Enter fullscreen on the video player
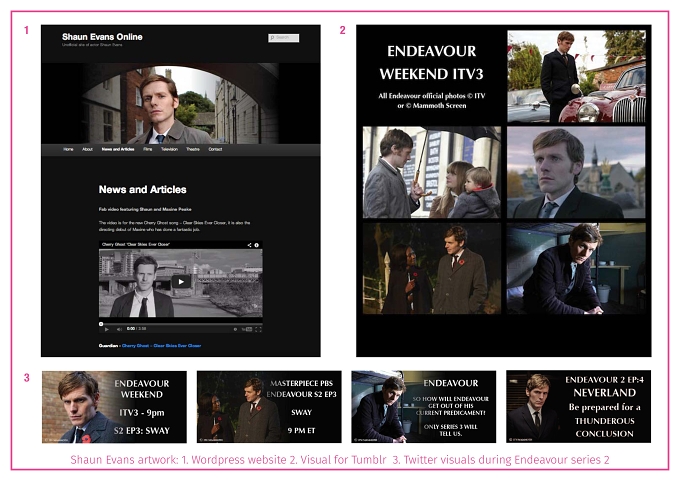 (x=258, y=329)
